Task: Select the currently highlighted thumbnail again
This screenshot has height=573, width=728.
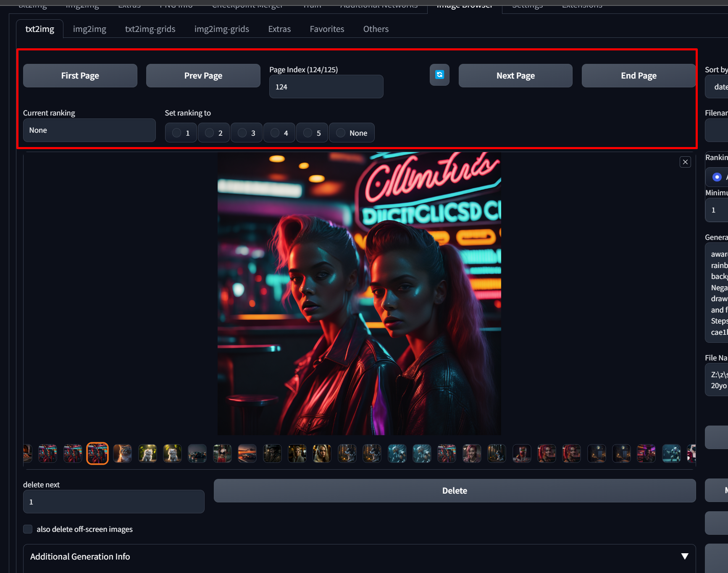Action: pyautogui.click(x=97, y=453)
